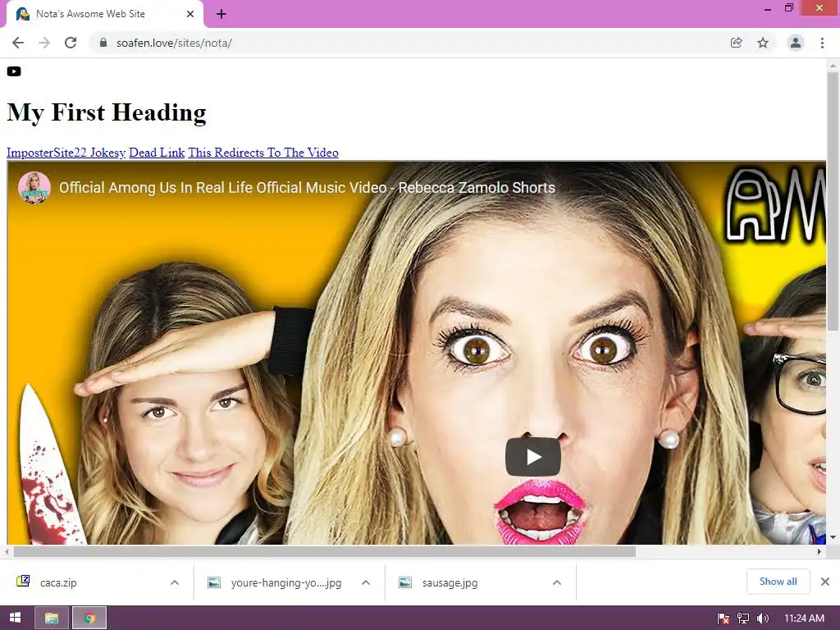Click the video channel avatar

(x=34, y=188)
